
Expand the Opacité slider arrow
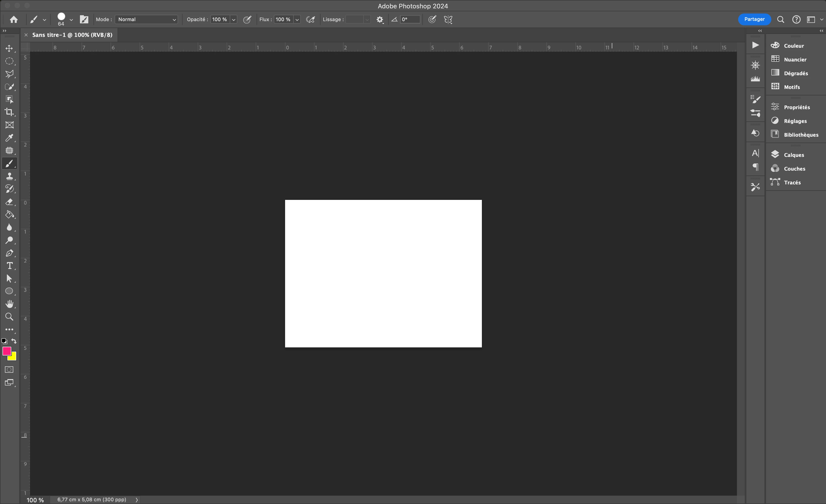click(234, 19)
